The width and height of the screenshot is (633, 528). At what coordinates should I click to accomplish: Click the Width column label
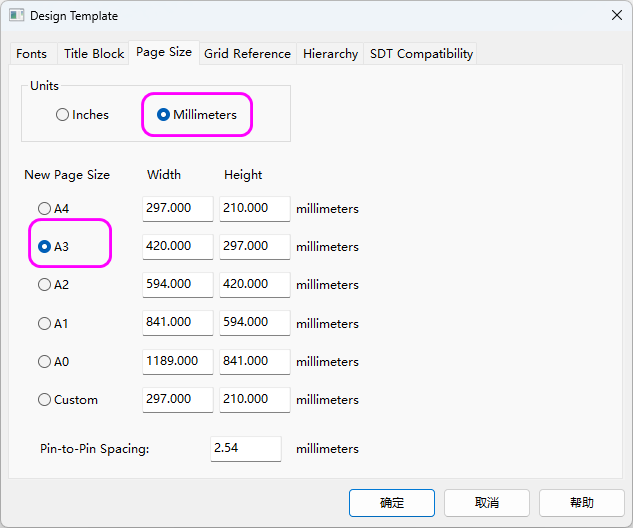[164, 175]
